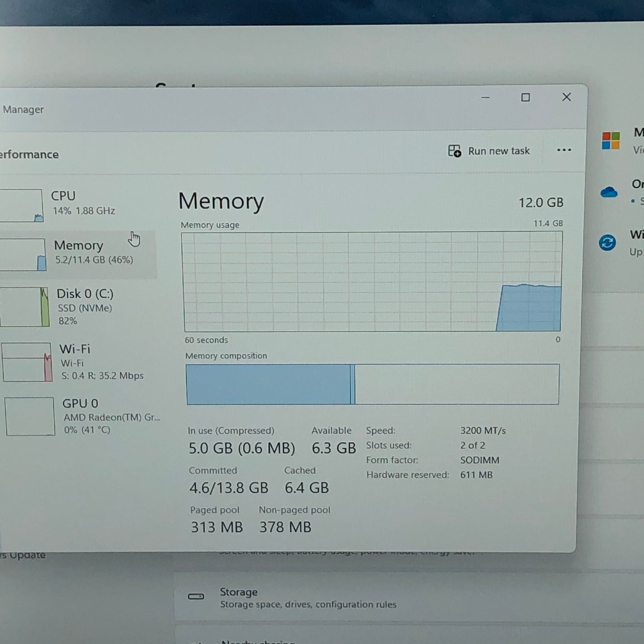Screen dimensions: 644x644
Task: Click the Run new task button
Action: 489,151
